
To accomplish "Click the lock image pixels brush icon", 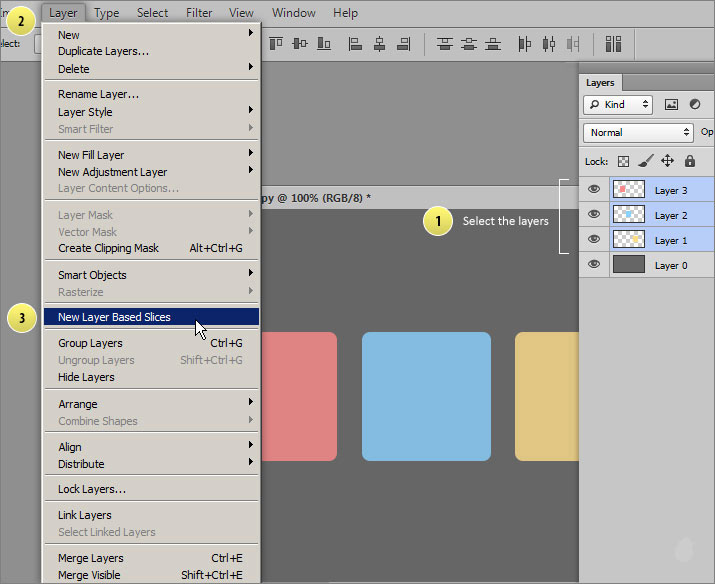I will pos(645,161).
